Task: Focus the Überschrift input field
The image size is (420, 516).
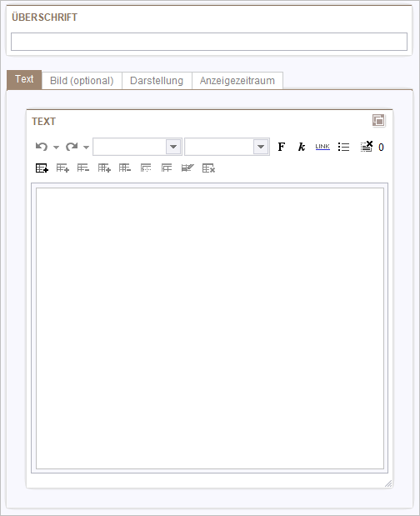Action: (209, 42)
